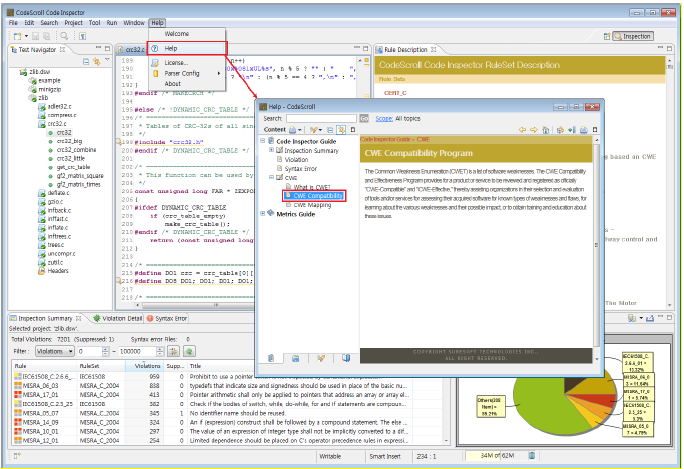This screenshot has height=469, width=684.
Task: Open the Scope link in Help window
Action: tap(384, 118)
